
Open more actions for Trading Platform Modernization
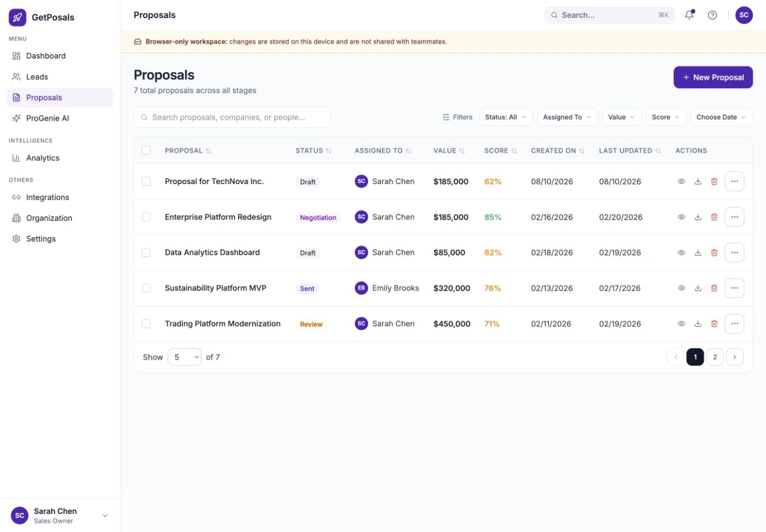[x=734, y=324]
